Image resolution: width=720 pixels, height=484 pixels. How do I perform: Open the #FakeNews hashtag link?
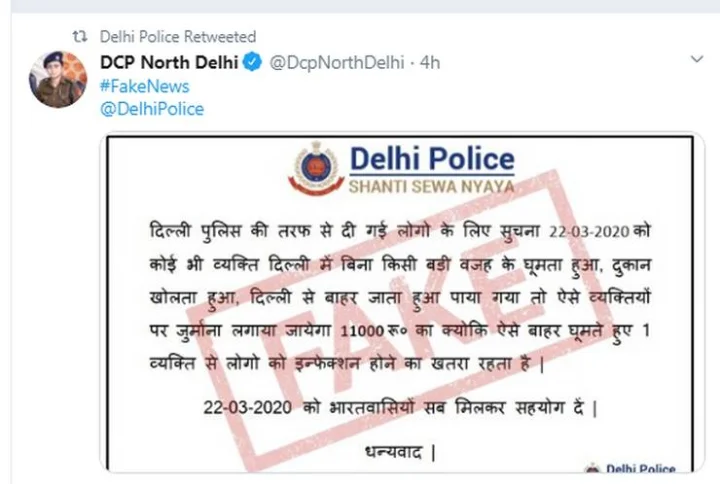pos(145,86)
